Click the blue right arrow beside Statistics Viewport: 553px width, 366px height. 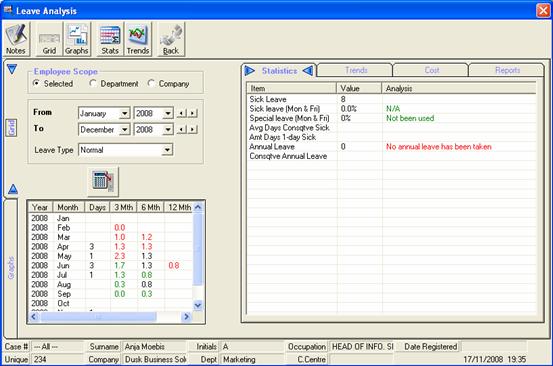click(249, 71)
